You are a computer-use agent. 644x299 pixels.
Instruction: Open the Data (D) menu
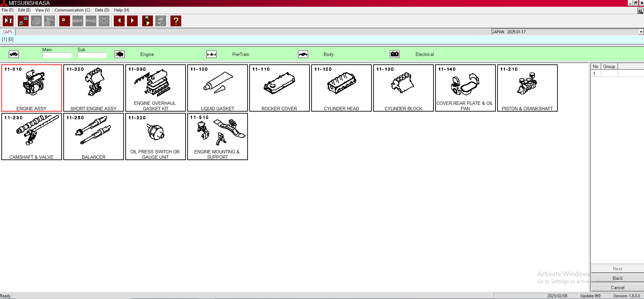coord(102,10)
